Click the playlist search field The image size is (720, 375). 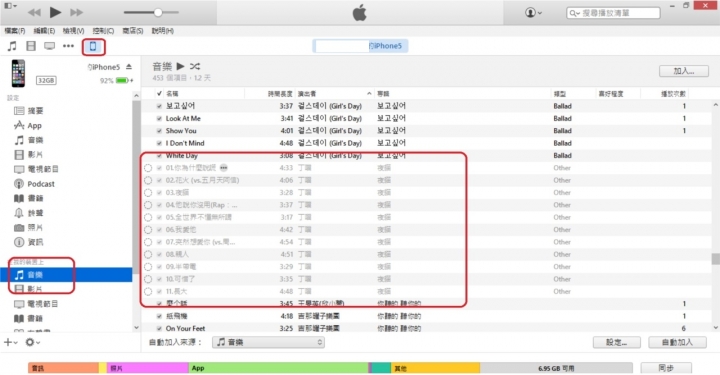tap(613, 13)
